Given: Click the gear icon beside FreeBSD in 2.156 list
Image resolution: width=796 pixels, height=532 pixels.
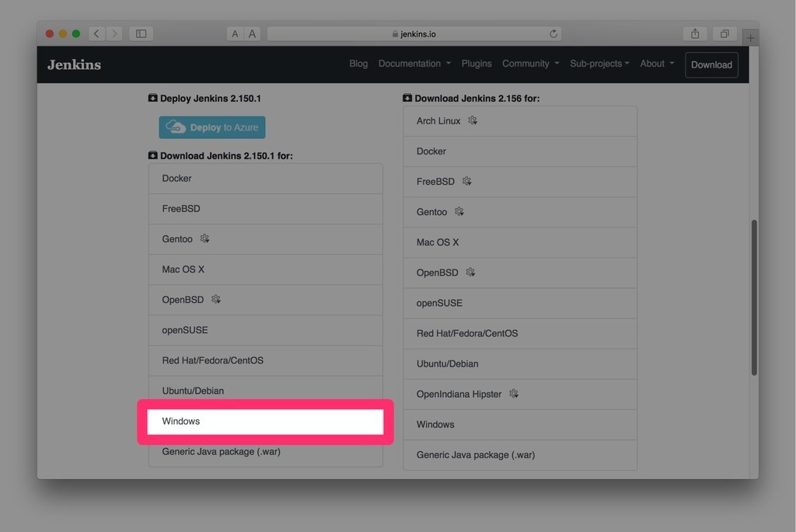Looking at the screenshot, I should coord(467,182).
